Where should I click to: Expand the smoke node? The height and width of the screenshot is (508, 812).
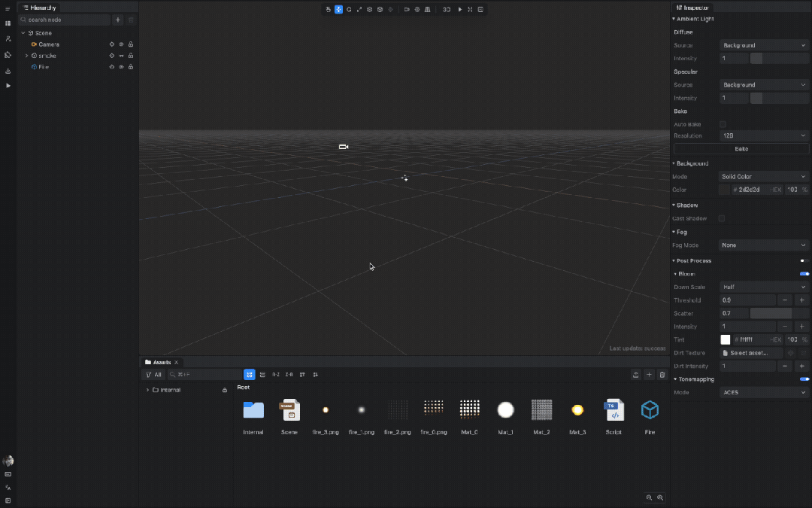(x=26, y=56)
